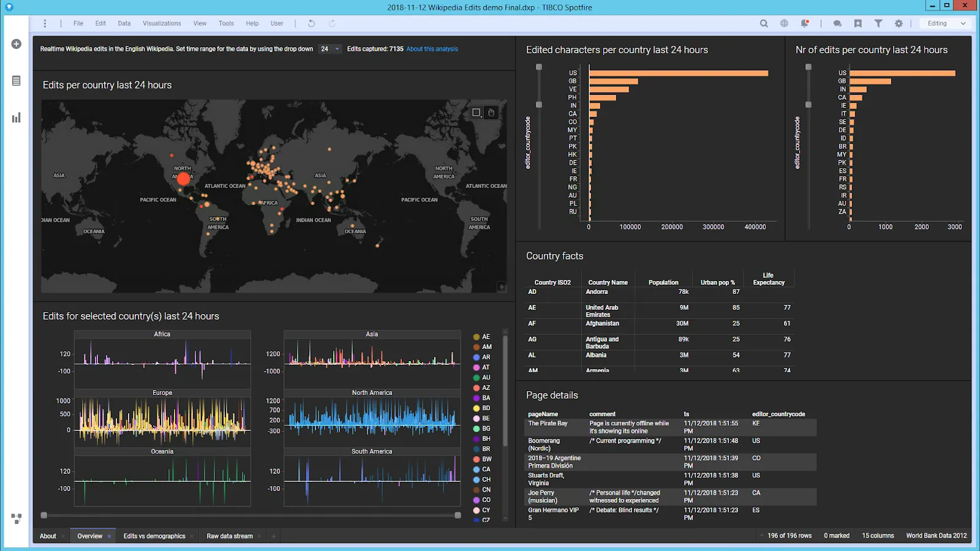Click the plus add-files-and-data icon
This screenshot has width=980, height=551.
point(17,44)
